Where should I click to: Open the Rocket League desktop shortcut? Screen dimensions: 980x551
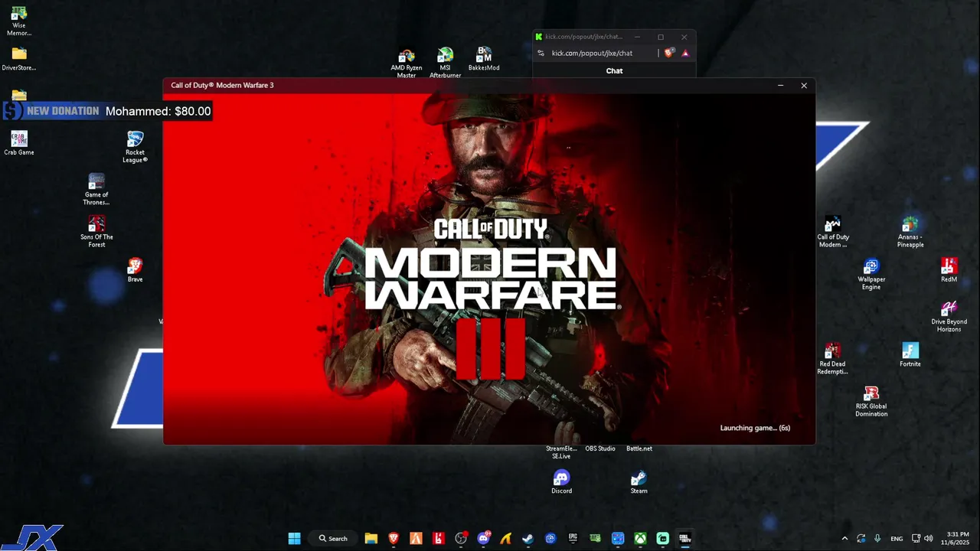tap(135, 147)
